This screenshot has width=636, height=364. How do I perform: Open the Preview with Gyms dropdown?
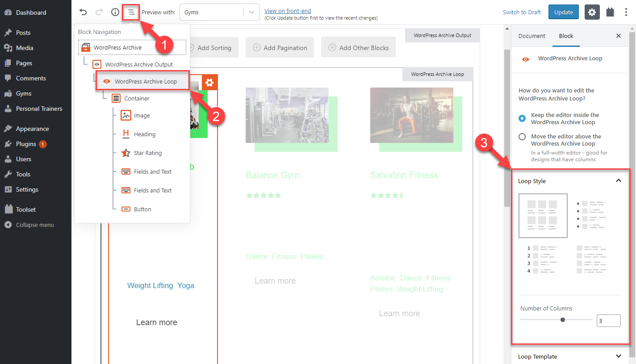tap(220, 12)
